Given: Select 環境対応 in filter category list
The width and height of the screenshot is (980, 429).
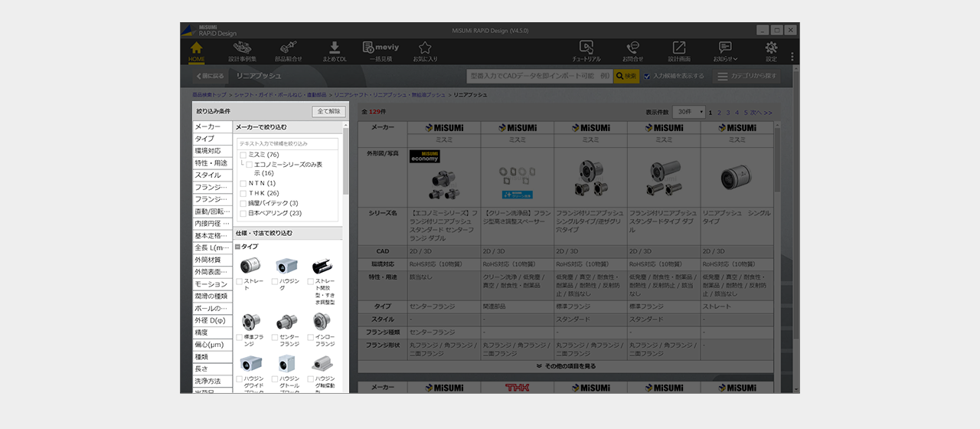Looking at the screenshot, I should pyautogui.click(x=212, y=151).
